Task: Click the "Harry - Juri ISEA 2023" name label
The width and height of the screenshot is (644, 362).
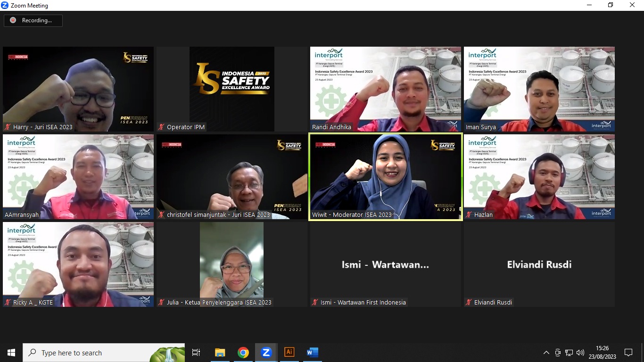Action: tap(43, 127)
